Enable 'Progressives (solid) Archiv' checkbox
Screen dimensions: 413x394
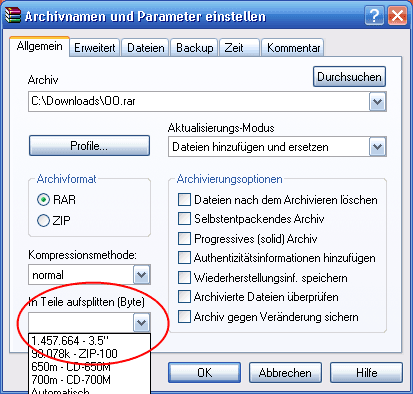(x=184, y=239)
